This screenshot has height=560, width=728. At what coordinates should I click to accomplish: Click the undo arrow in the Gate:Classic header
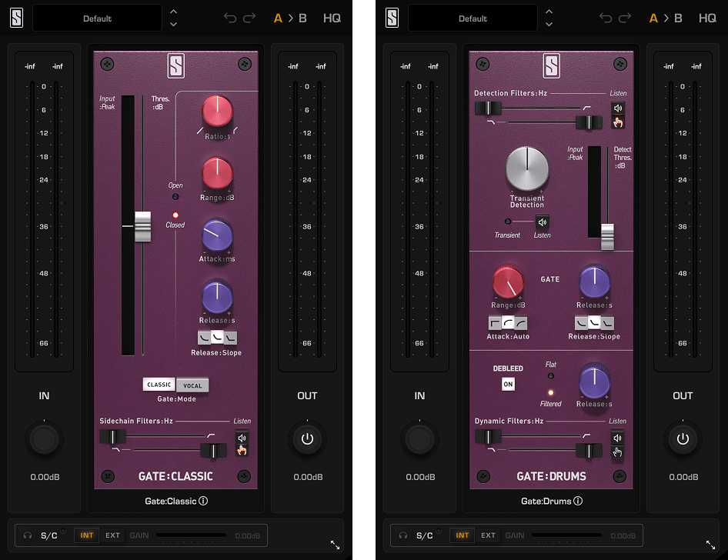pyautogui.click(x=230, y=18)
